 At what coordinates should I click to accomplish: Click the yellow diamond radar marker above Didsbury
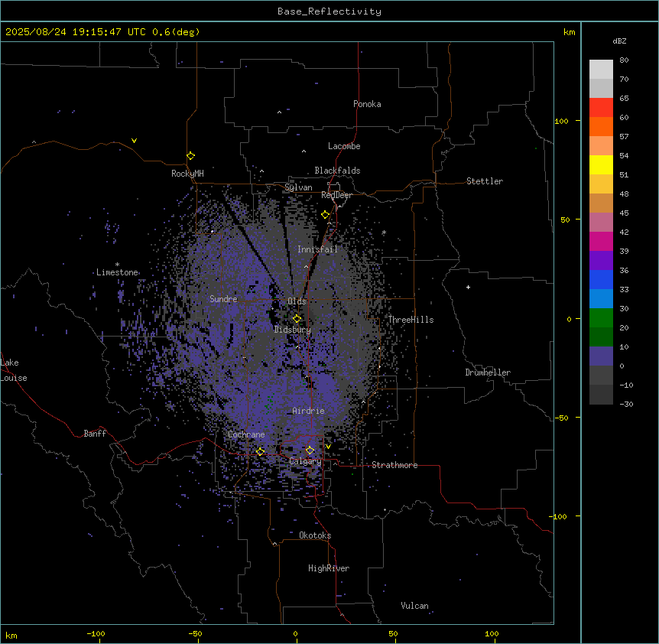[x=297, y=319]
